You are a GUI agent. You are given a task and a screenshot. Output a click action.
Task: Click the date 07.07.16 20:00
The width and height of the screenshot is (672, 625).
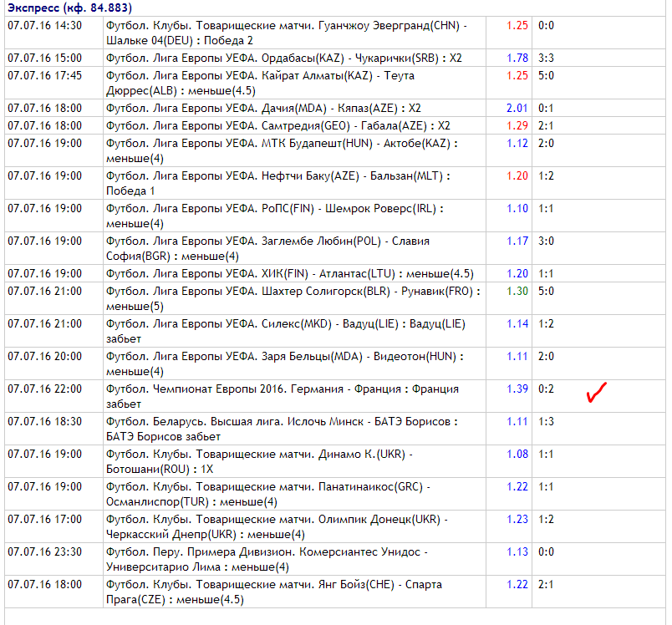(x=44, y=356)
